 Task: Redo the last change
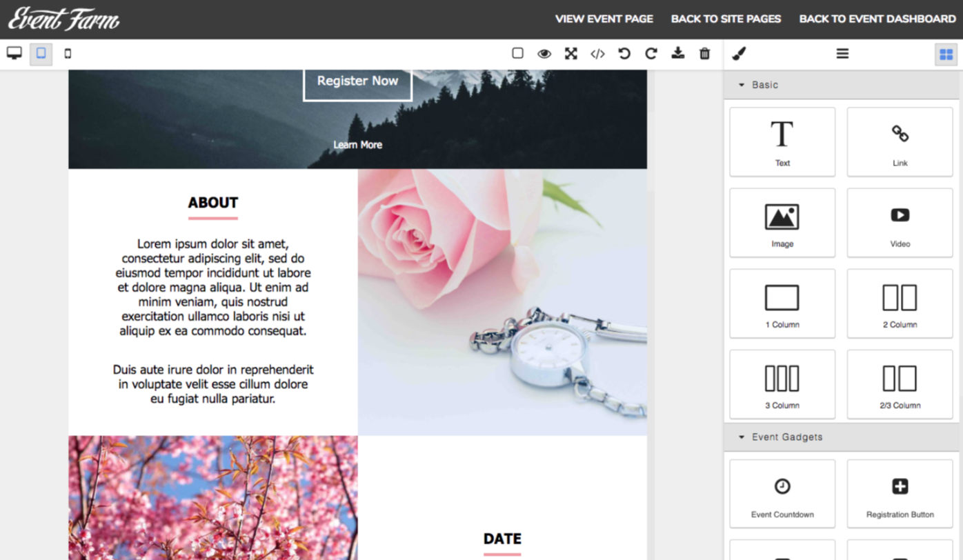tap(651, 54)
